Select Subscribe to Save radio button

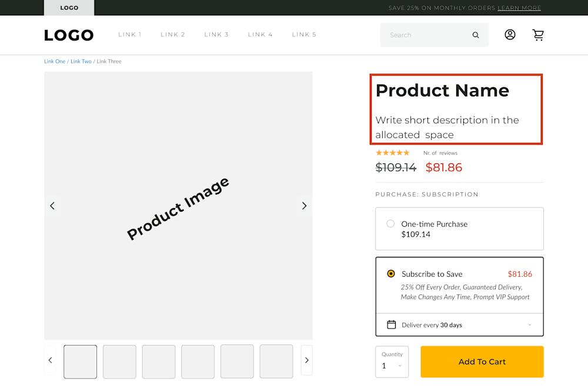pyautogui.click(x=391, y=274)
